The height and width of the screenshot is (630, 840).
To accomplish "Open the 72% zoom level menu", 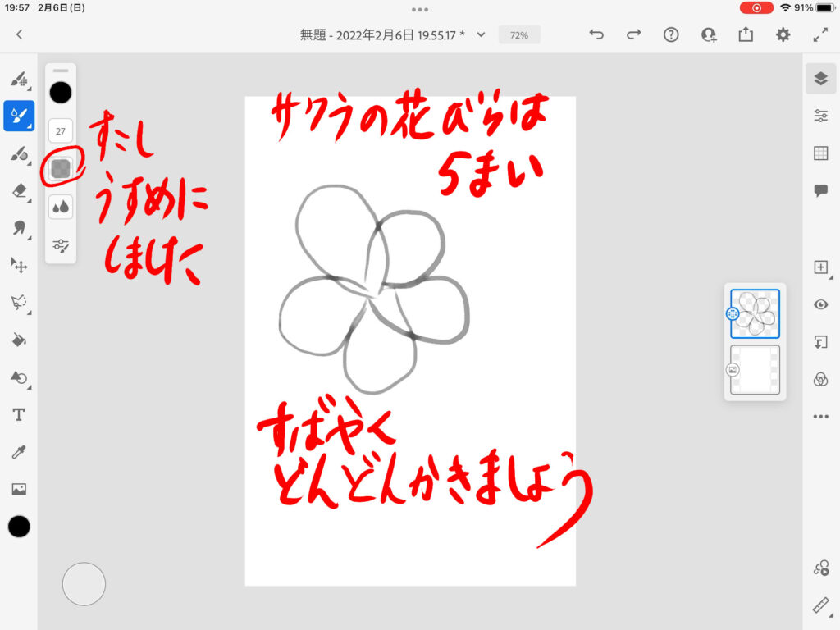I will point(519,35).
